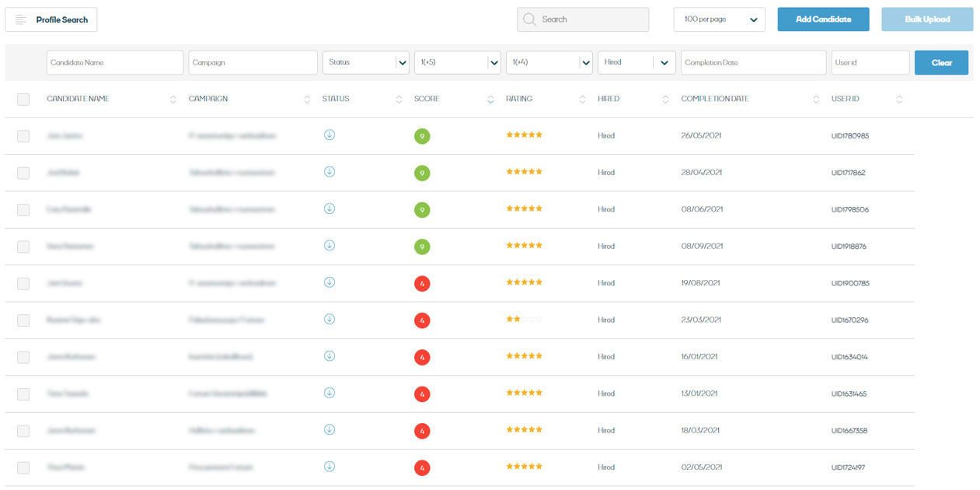Click the status download icon for UID1918876

(330, 245)
